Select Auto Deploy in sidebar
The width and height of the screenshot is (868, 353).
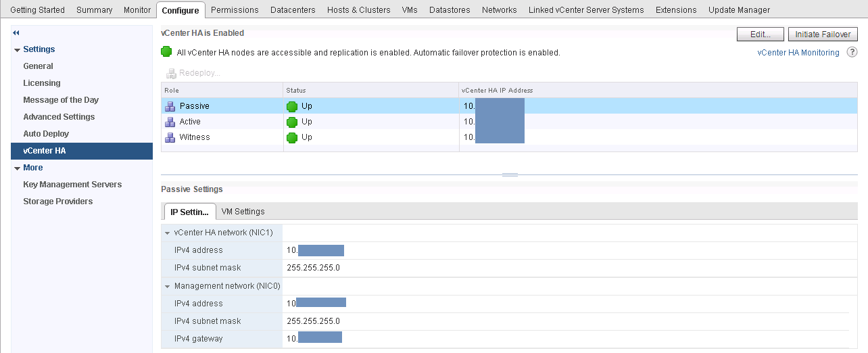[x=46, y=134]
